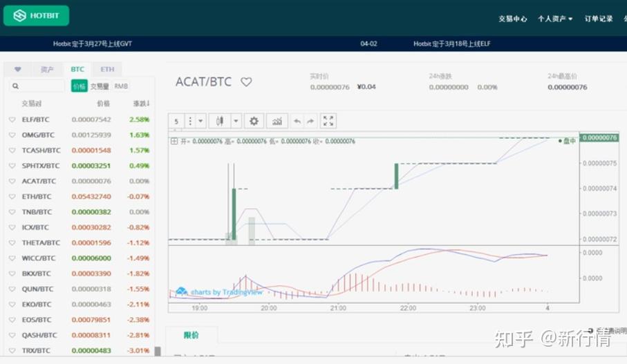Screen dimensions: 627x364
Task: Toggle favorite heart for EKO/BTC
Action: tap(12, 305)
